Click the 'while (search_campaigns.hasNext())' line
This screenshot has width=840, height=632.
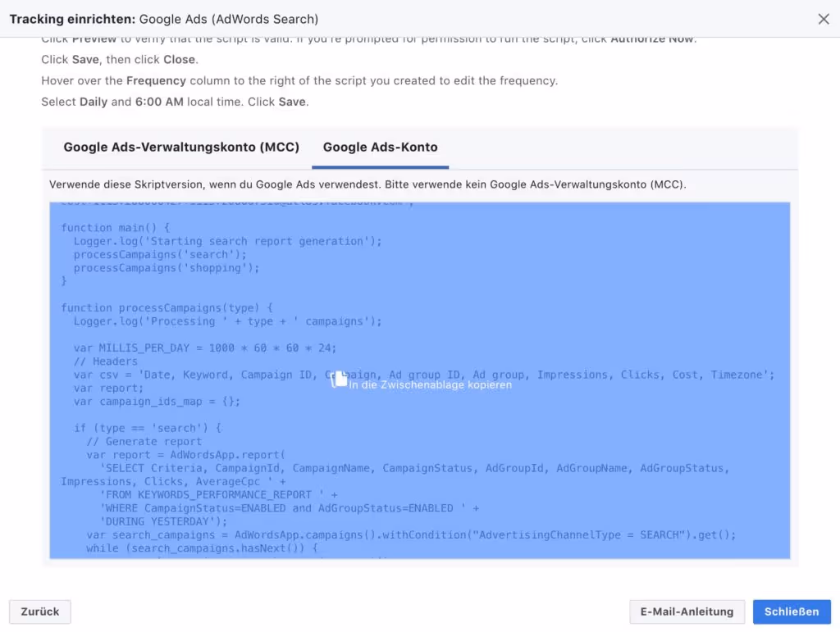click(x=202, y=548)
